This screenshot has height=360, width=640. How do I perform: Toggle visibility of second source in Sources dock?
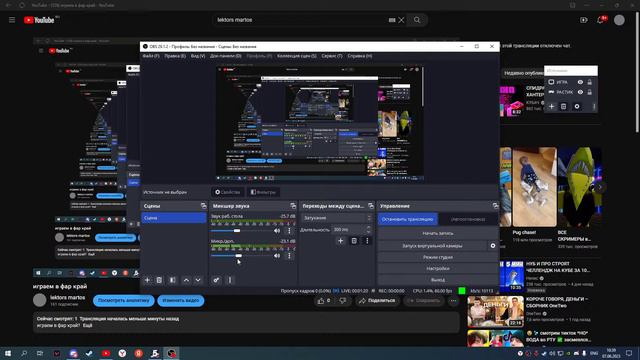coord(580,92)
